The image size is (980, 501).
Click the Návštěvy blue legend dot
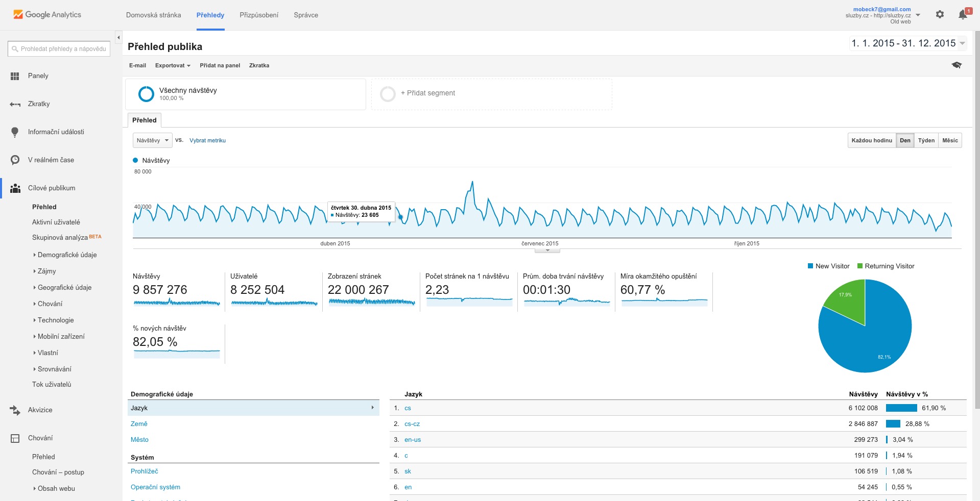135,160
